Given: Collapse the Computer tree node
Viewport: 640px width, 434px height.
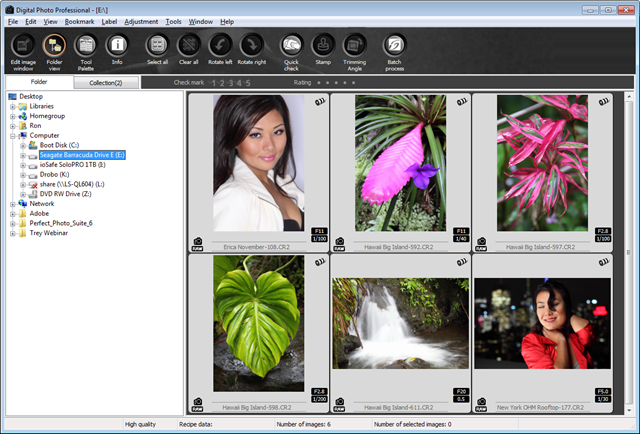Looking at the screenshot, I should pos(13,135).
